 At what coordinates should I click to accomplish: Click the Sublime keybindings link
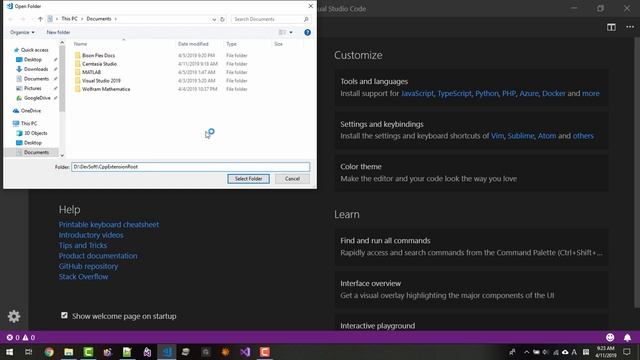point(521,136)
